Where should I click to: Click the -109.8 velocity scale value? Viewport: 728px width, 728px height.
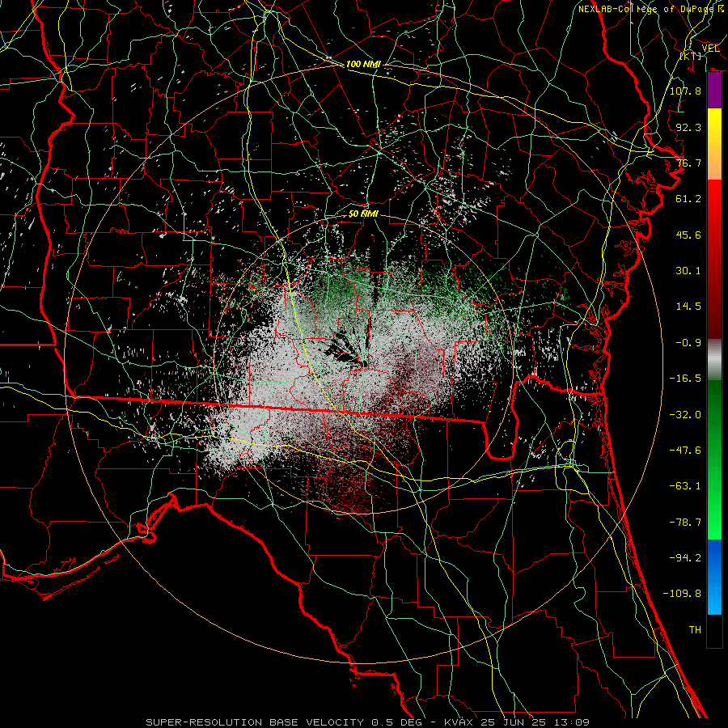point(682,594)
